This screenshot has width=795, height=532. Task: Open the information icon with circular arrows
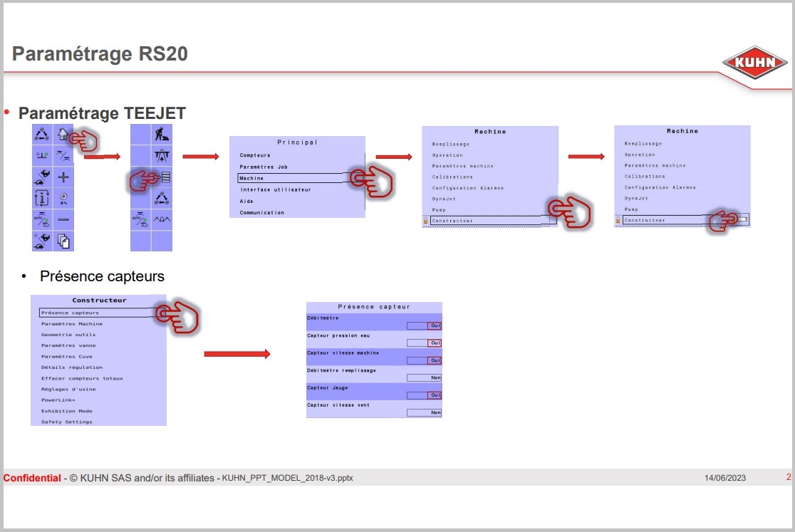click(42, 198)
